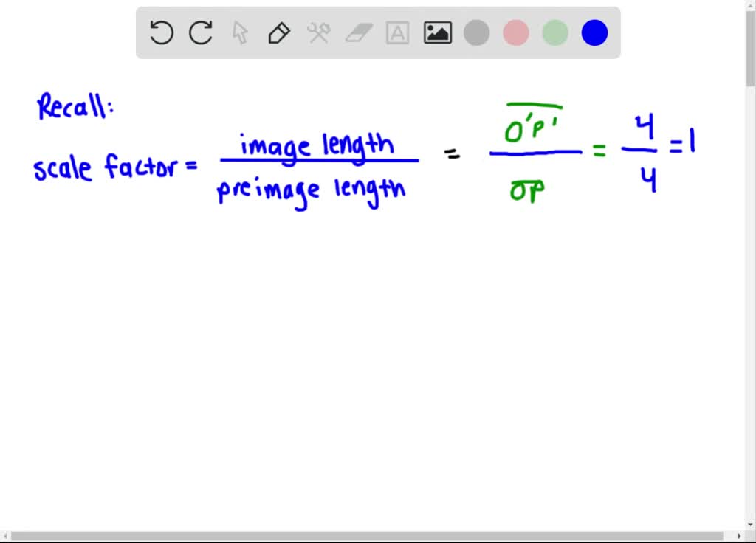Undo the last stroke
The image size is (756, 543).
(x=162, y=32)
